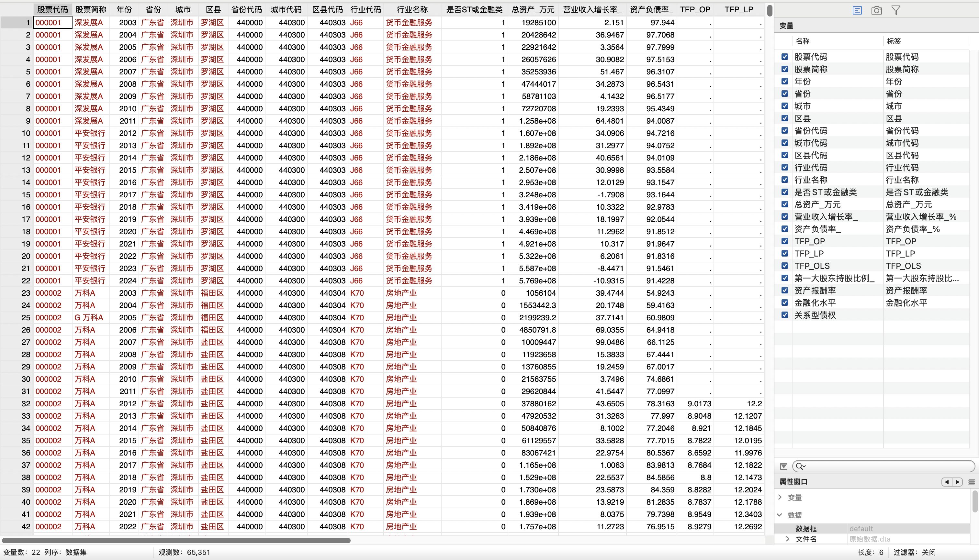Screen dimensions: 979x560
Task: Click the TFP_OP column header
Action: (x=695, y=10)
